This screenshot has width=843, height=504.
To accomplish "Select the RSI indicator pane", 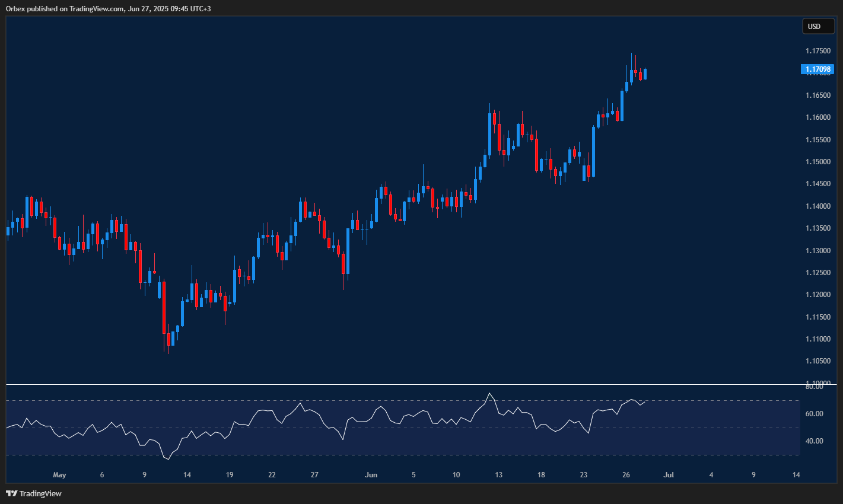I will 397,424.
